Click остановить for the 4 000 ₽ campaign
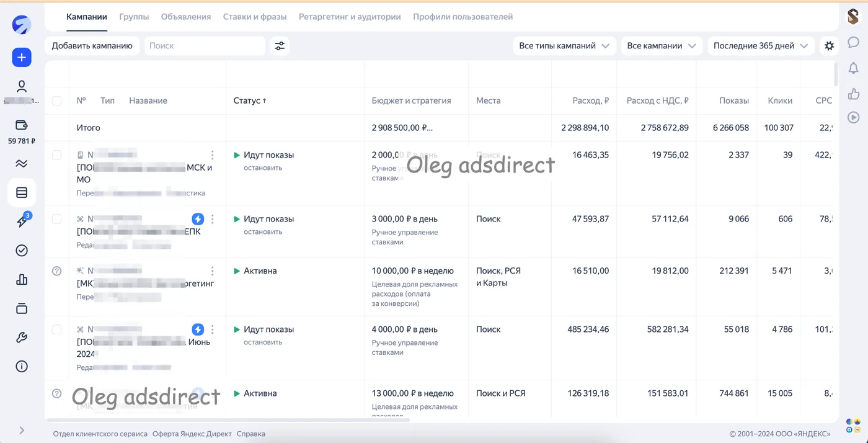868x443 pixels. (263, 342)
